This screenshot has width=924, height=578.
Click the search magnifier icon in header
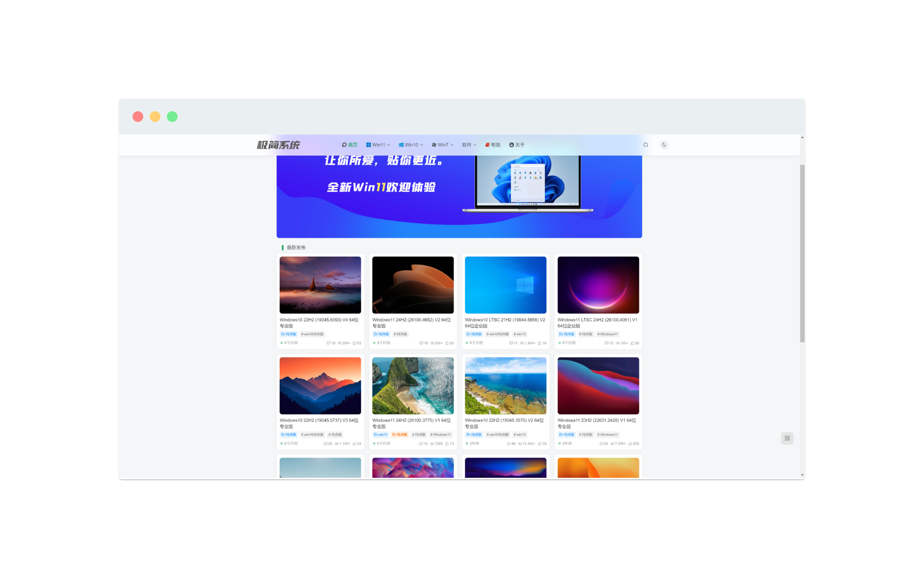tap(645, 145)
